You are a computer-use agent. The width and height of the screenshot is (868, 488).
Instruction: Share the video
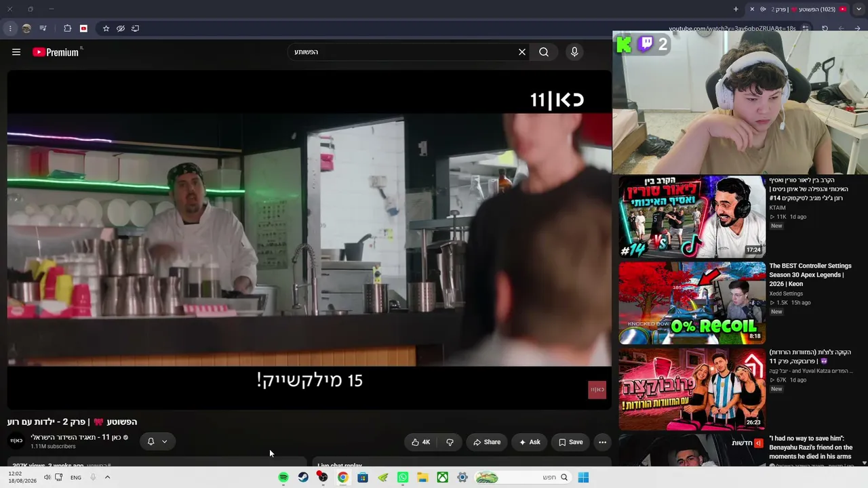(x=487, y=442)
